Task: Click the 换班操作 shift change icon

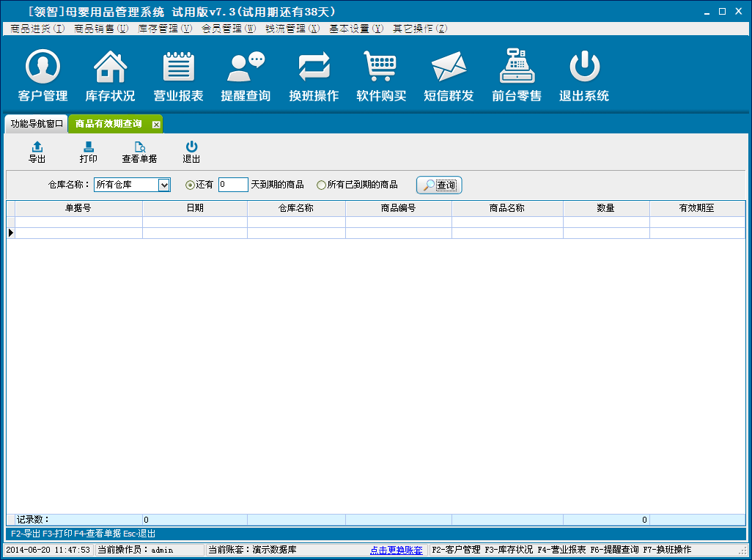Action: (x=314, y=68)
